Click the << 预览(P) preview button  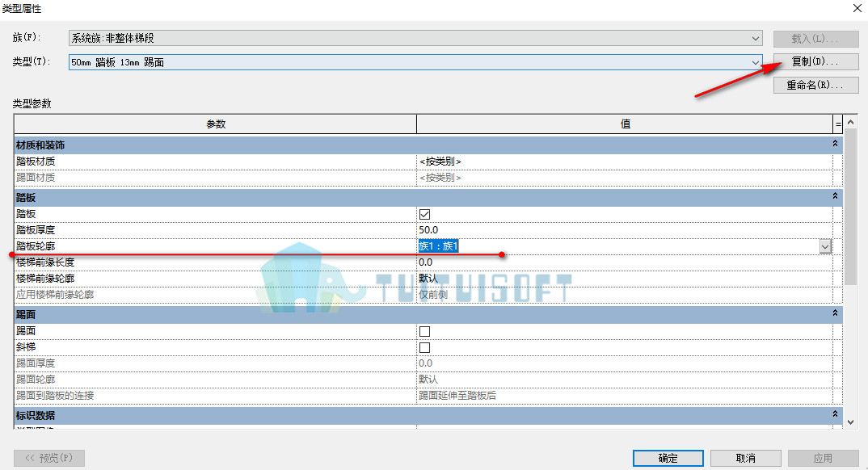(x=49, y=458)
